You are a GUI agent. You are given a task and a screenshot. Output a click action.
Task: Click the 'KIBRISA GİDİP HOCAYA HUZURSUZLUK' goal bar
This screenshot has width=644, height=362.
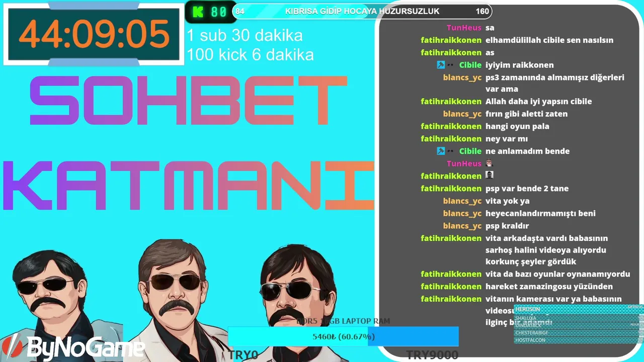pos(362,11)
